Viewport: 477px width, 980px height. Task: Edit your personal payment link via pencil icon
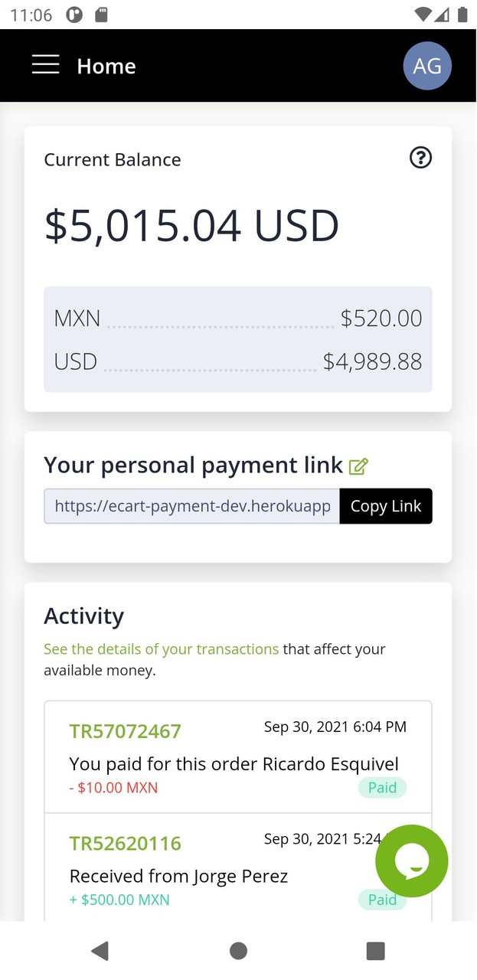click(359, 465)
